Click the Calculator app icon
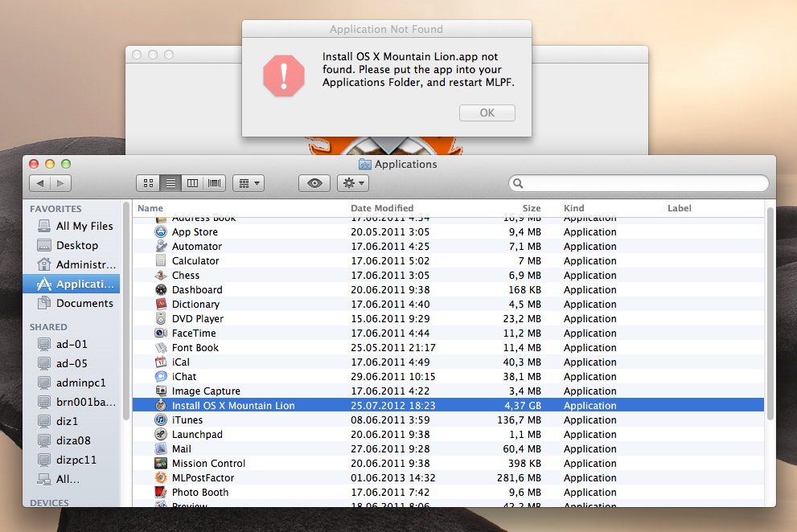Image resolution: width=797 pixels, height=532 pixels. tap(161, 260)
